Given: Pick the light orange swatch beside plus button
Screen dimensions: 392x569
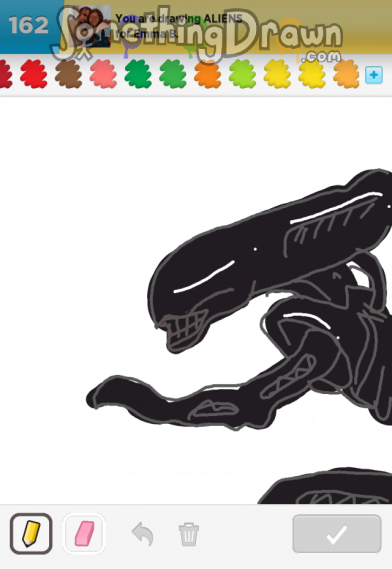Looking at the screenshot, I should click(347, 74).
